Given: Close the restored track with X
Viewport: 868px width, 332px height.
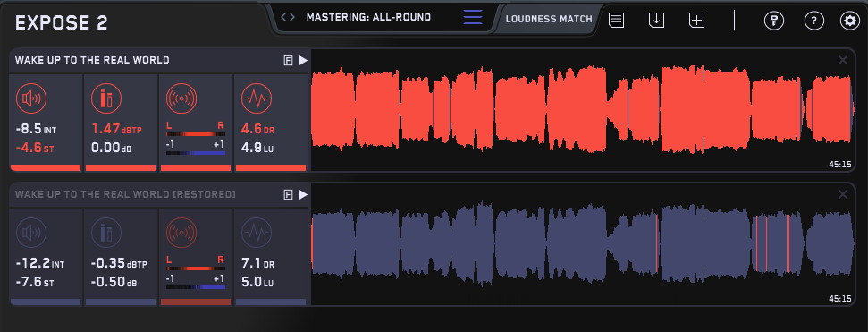Looking at the screenshot, I should (x=843, y=194).
